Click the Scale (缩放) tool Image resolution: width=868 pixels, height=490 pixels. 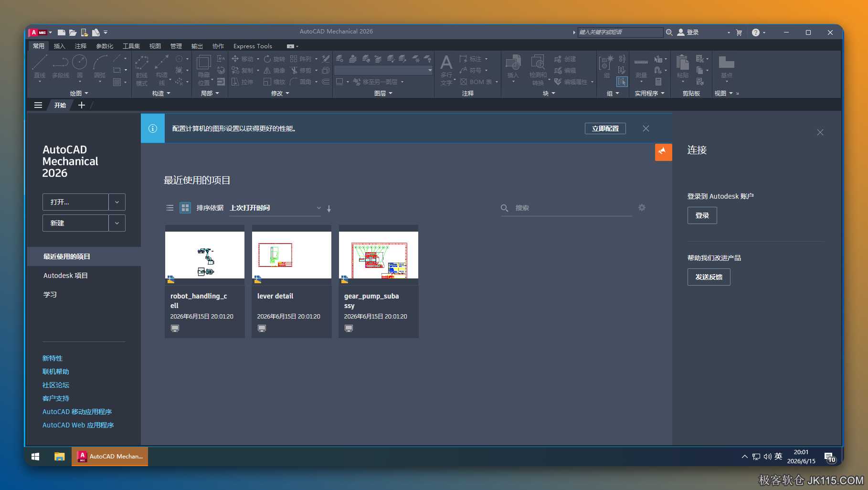tap(275, 82)
